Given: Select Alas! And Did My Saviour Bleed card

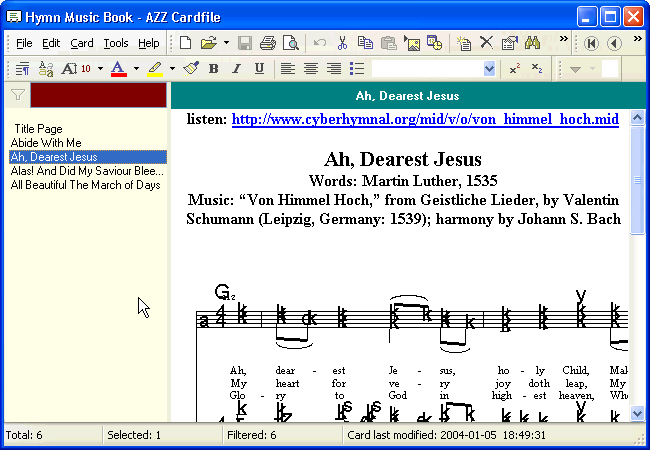Looking at the screenshot, I should click(x=87, y=171).
